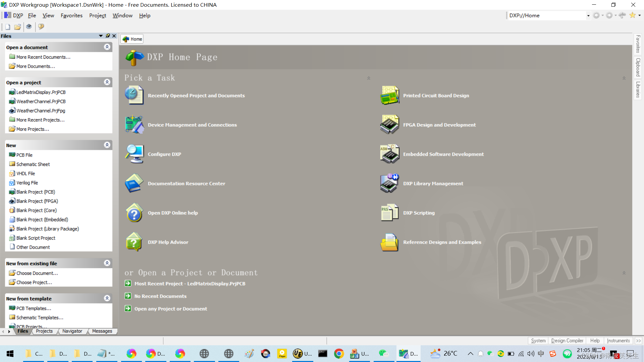Click DXP Library Management icon
This screenshot has width=644, height=362.
[x=389, y=183]
